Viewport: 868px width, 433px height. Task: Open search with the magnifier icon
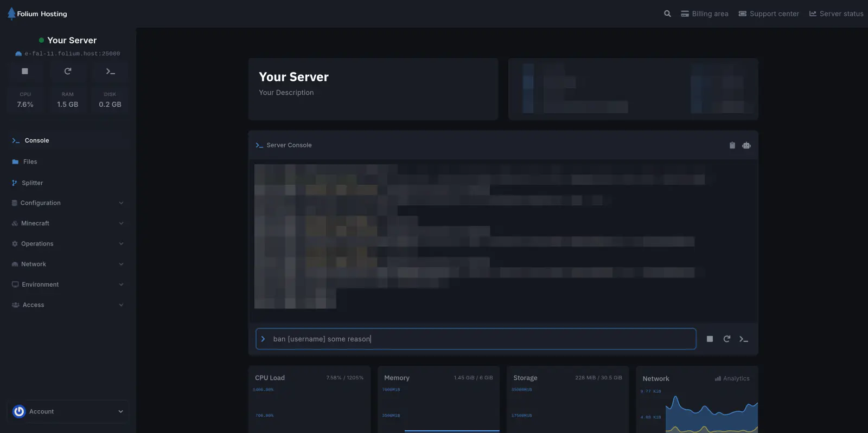(667, 14)
